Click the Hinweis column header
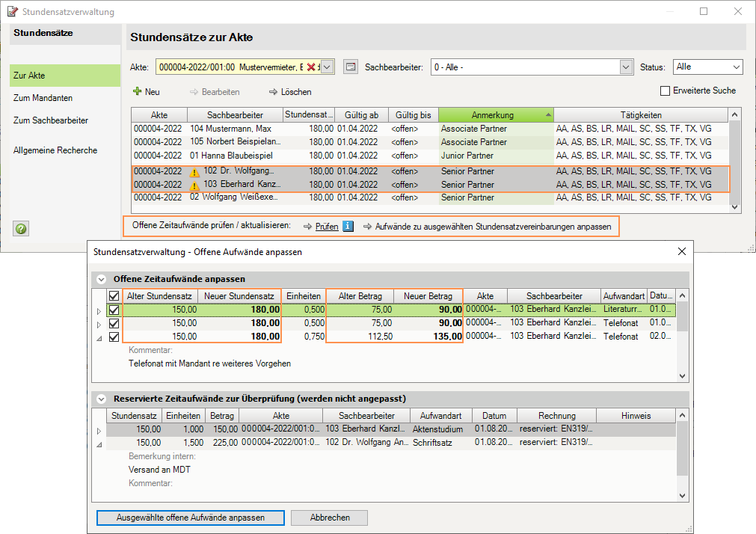 pyautogui.click(x=636, y=415)
